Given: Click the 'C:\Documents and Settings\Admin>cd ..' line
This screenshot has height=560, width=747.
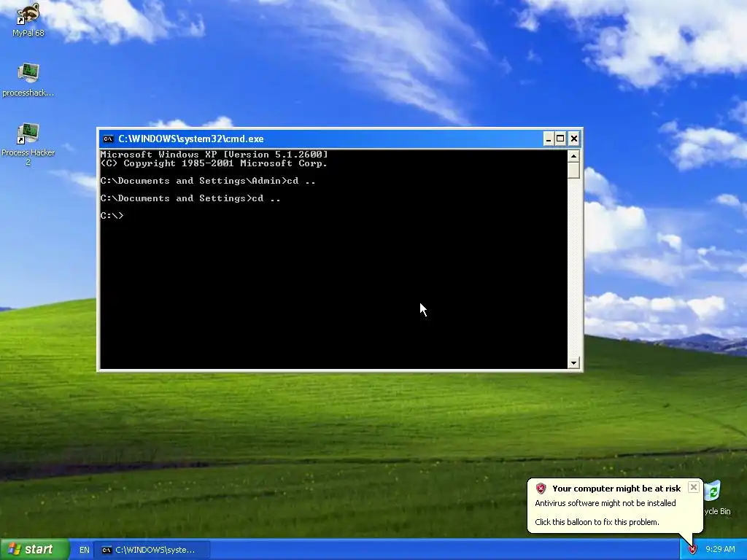Looking at the screenshot, I should [208, 181].
